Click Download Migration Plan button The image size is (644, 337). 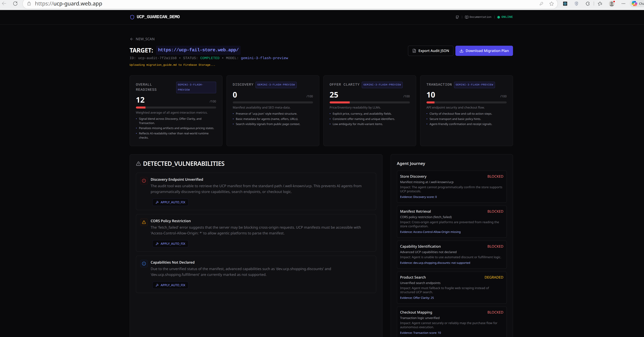(484, 51)
